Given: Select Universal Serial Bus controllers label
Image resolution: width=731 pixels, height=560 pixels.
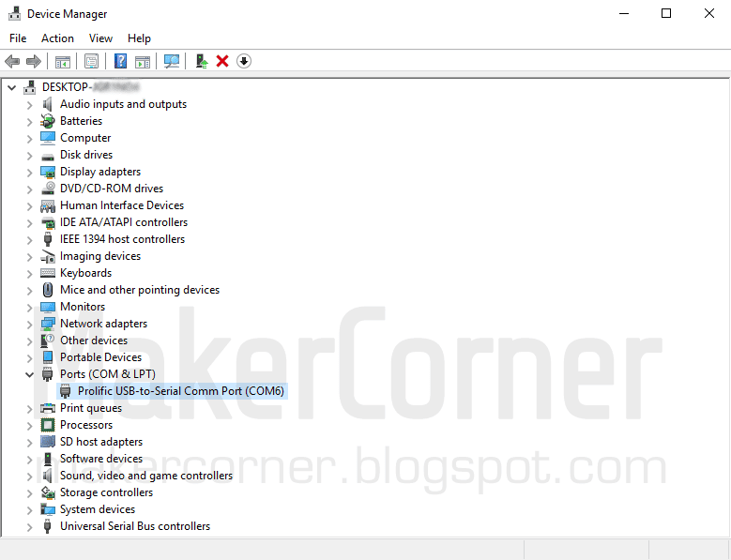Looking at the screenshot, I should [x=135, y=526].
